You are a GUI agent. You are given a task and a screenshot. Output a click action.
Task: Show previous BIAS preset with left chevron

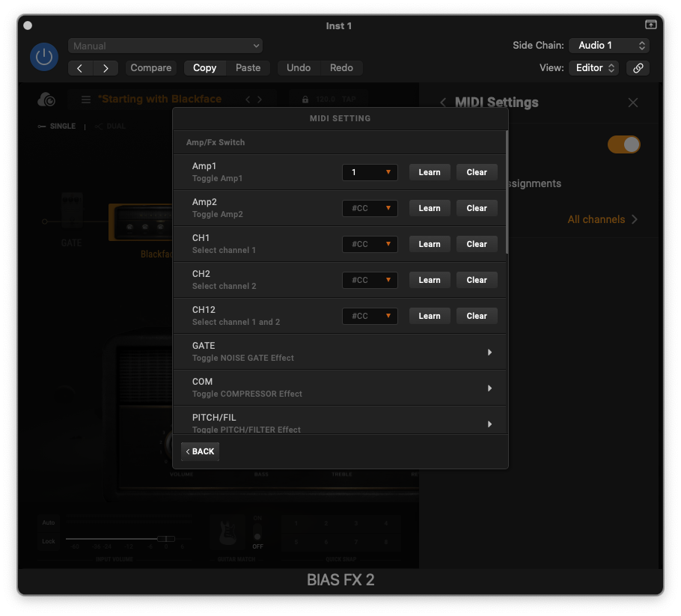248,100
